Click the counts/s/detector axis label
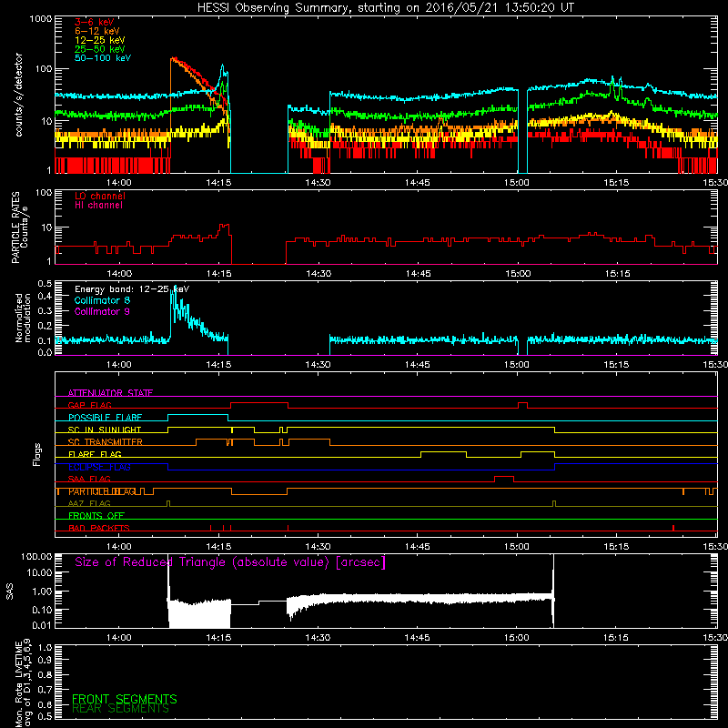Screen dimensions: 728x728 (18, 95)
